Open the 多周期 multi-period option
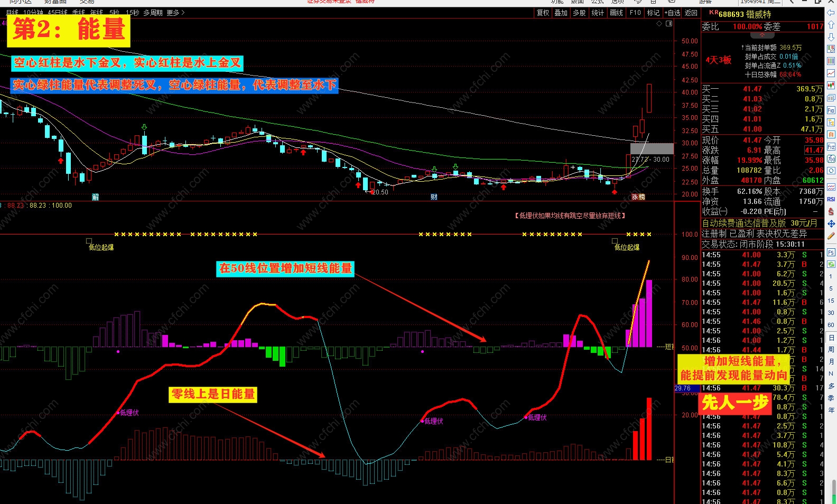Image resolution: width=837 pixels, height=504 pixels. (153, 13)
